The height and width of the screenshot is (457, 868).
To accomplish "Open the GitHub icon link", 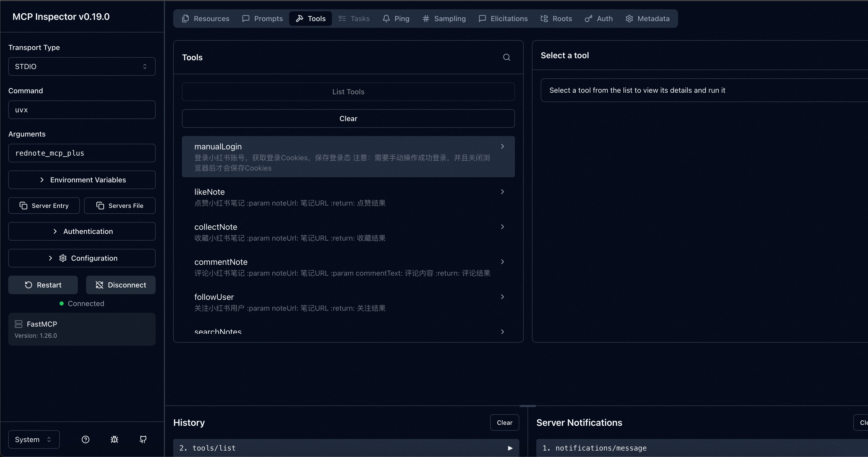I will coord(143,439).
